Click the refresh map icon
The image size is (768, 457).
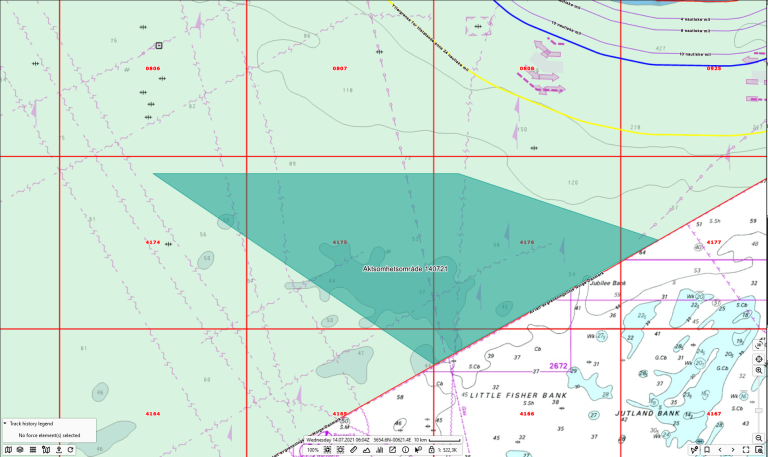coord(70,450)
